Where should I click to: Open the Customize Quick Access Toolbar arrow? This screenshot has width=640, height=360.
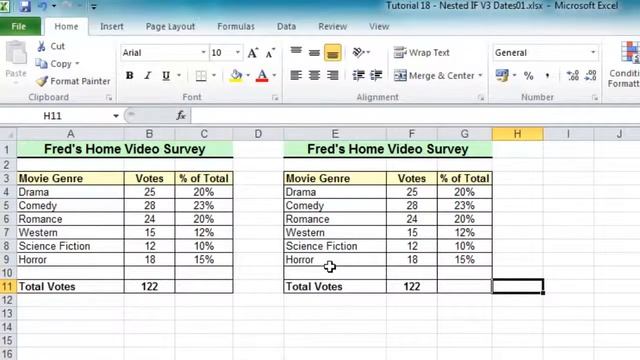click(93, 7)
